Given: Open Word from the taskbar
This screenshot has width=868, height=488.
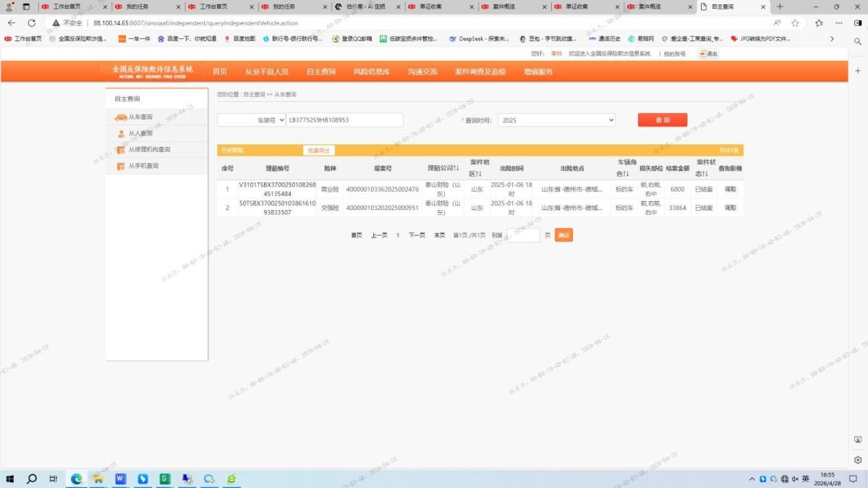Looking at the screenshot, I should [x=120, y=479].
